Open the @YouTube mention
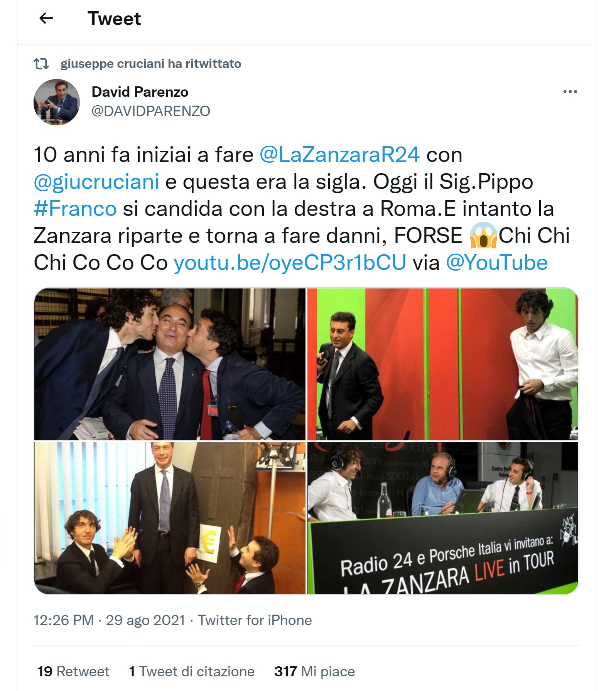Image resolution: width=616 pixels, height=691 pixels. click(x=497, y=263)
